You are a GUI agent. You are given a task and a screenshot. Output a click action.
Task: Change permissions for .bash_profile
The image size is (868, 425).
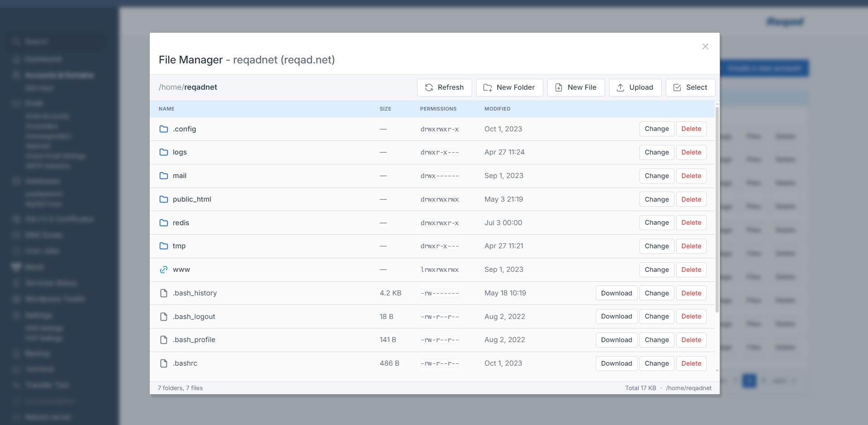pos(657,340)
